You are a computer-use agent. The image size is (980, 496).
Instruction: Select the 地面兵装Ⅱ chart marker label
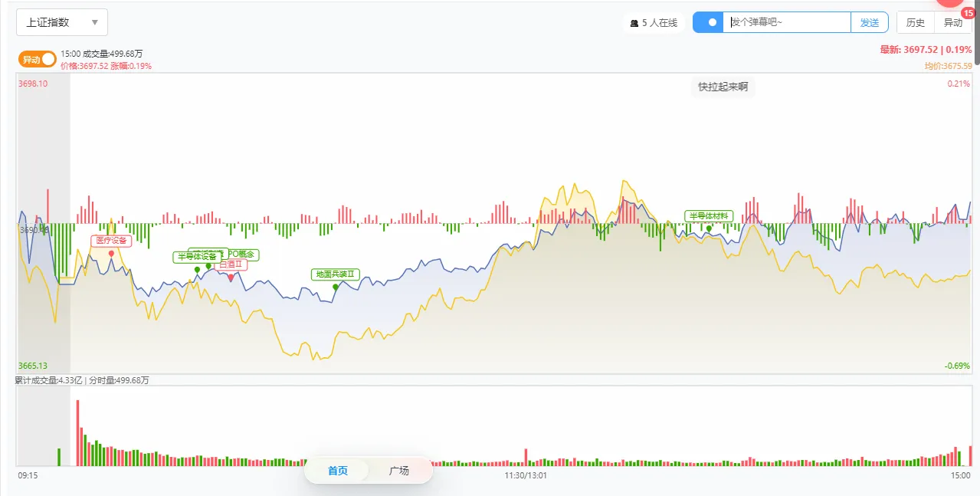[x=336, y=274]
